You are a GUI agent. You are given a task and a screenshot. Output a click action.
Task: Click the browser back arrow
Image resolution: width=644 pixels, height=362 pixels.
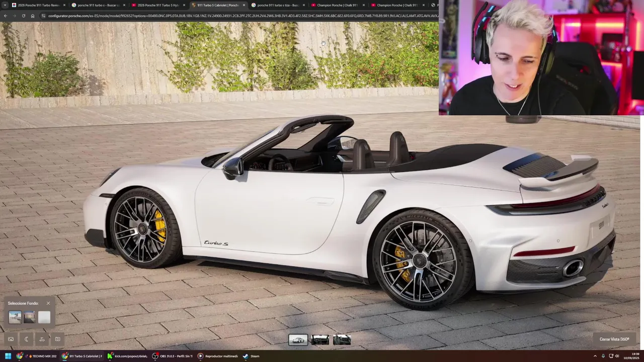(5, 16)
